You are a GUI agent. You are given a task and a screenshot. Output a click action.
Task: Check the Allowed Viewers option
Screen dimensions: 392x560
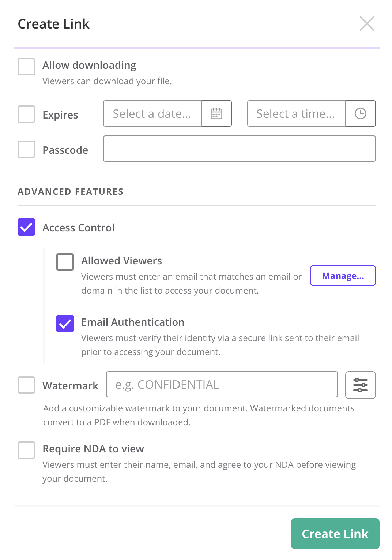tap(65, 262)
